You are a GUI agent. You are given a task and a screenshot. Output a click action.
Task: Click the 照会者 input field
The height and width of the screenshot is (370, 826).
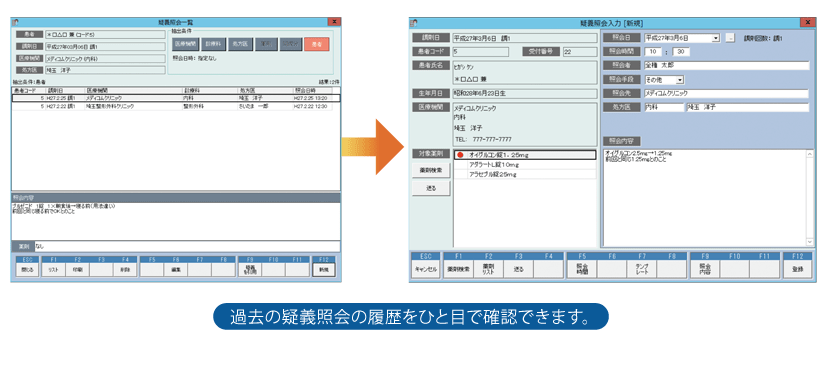tap(726, 65)
